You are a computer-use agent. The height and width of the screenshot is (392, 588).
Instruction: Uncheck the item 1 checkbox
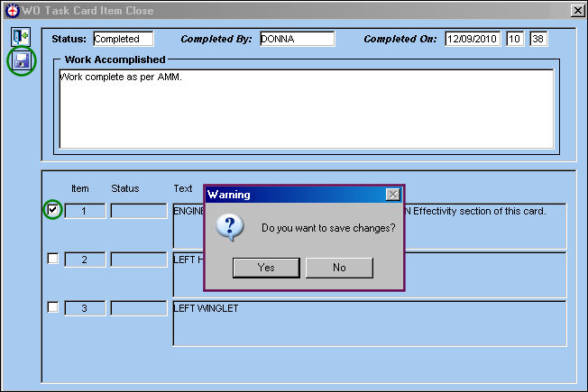(x=53, y=209)
